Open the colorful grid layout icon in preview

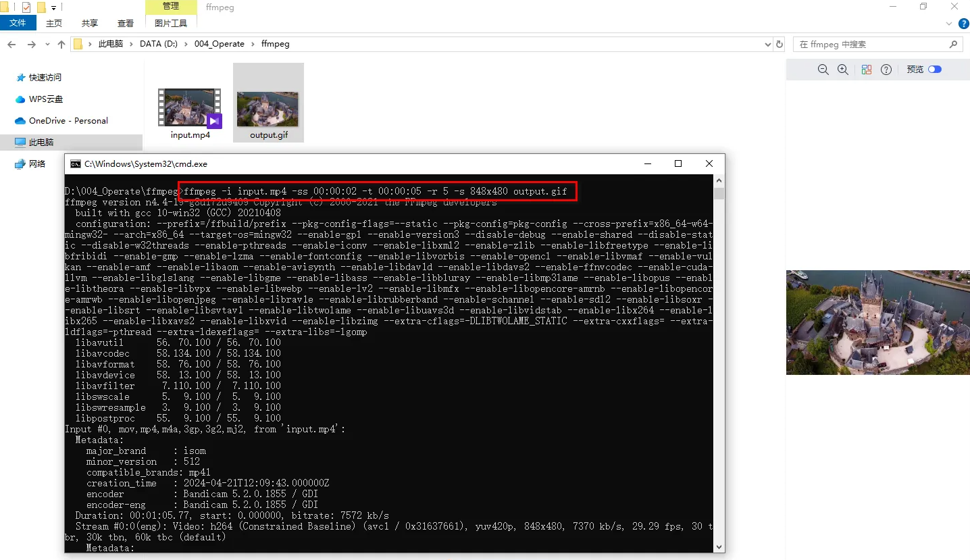pos(867,70)
